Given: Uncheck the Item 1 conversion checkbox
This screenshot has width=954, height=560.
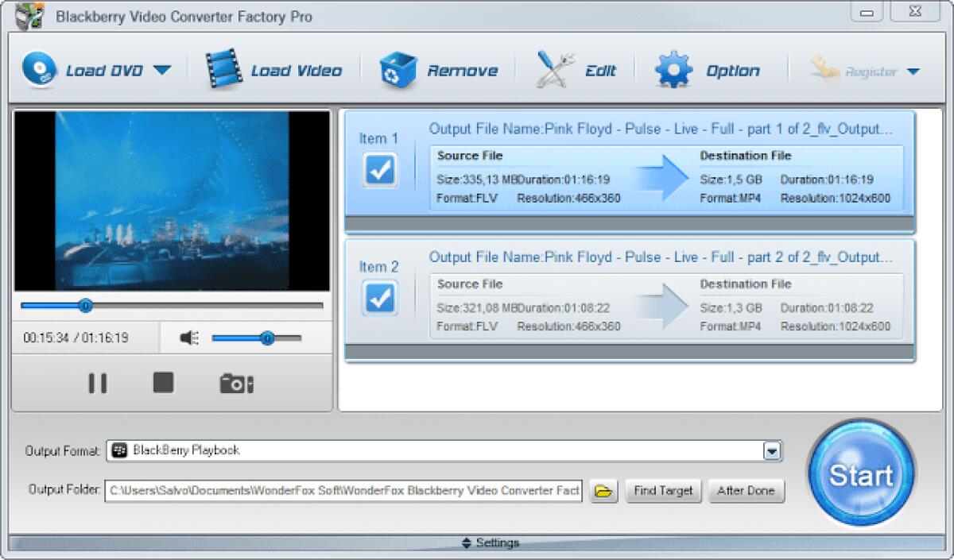Looking at the screenshot, I should click(x=379, y=169).
